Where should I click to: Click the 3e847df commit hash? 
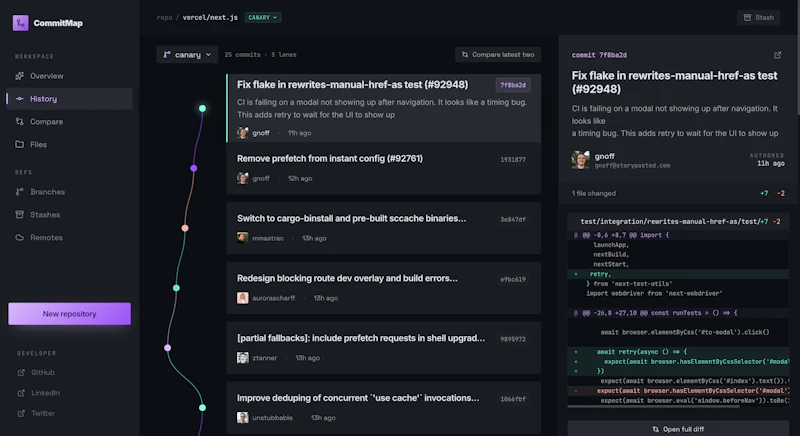[513, 219]
